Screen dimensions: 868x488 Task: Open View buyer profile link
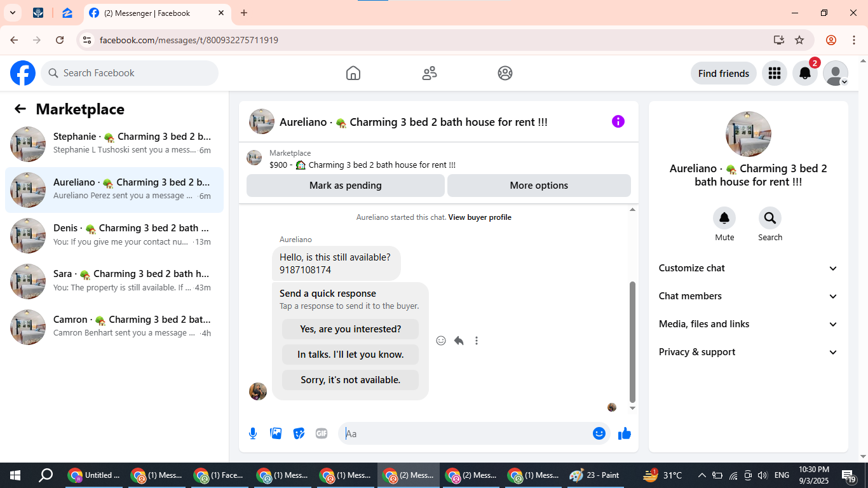(480, 217)
